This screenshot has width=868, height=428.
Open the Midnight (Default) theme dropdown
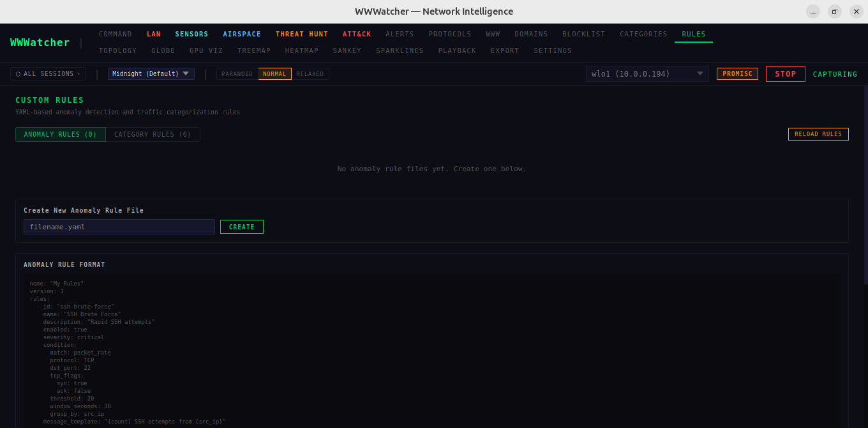pos(151,74)
